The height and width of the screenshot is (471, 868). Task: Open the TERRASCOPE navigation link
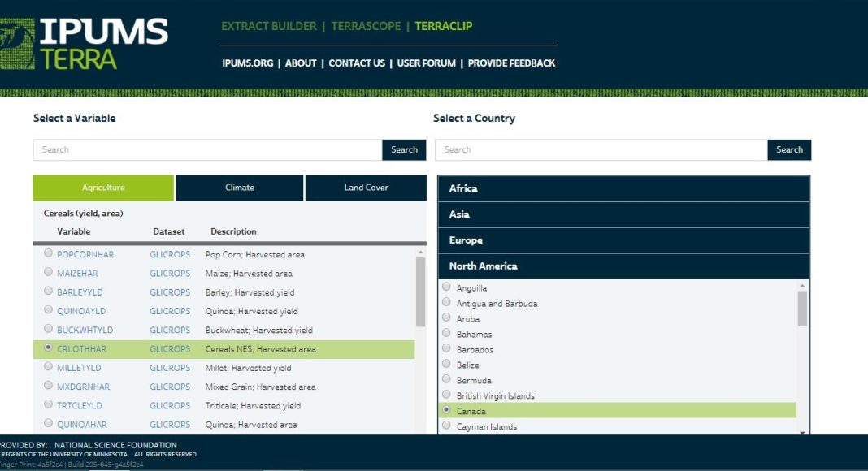click(366, 26)
